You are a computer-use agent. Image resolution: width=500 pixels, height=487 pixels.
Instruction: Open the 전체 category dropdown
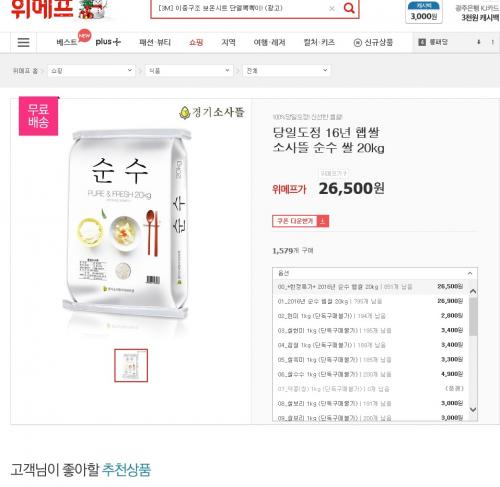[287, 70]
